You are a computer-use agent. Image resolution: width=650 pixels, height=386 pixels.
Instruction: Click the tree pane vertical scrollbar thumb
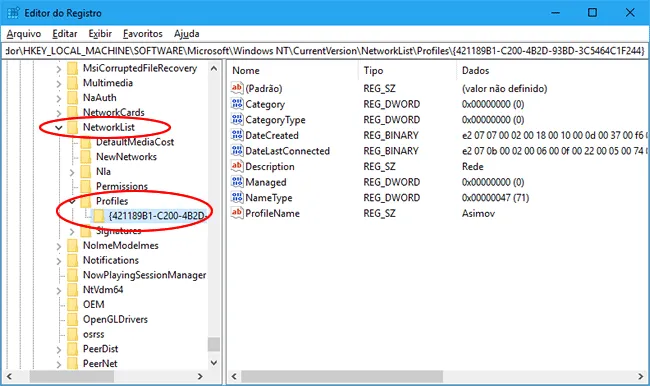214,344
